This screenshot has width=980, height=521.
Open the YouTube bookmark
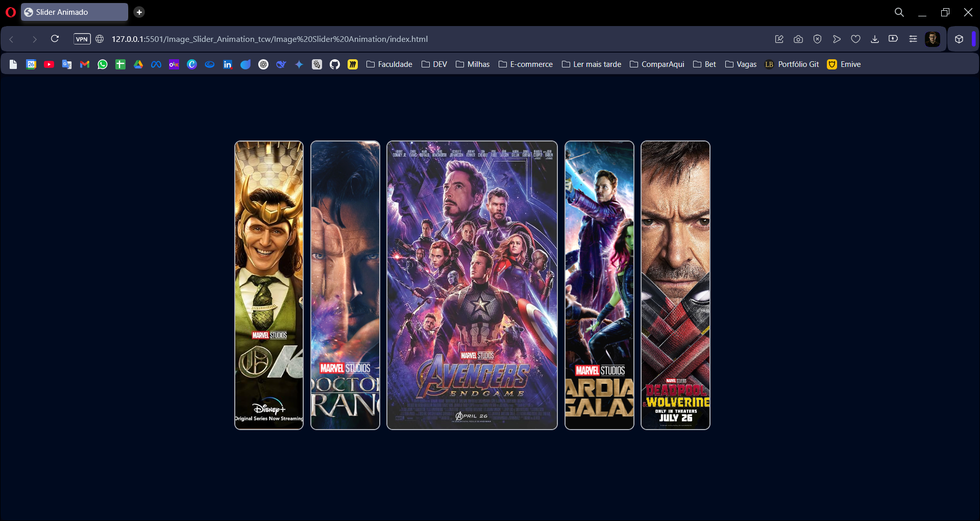(x=49, y=64)
